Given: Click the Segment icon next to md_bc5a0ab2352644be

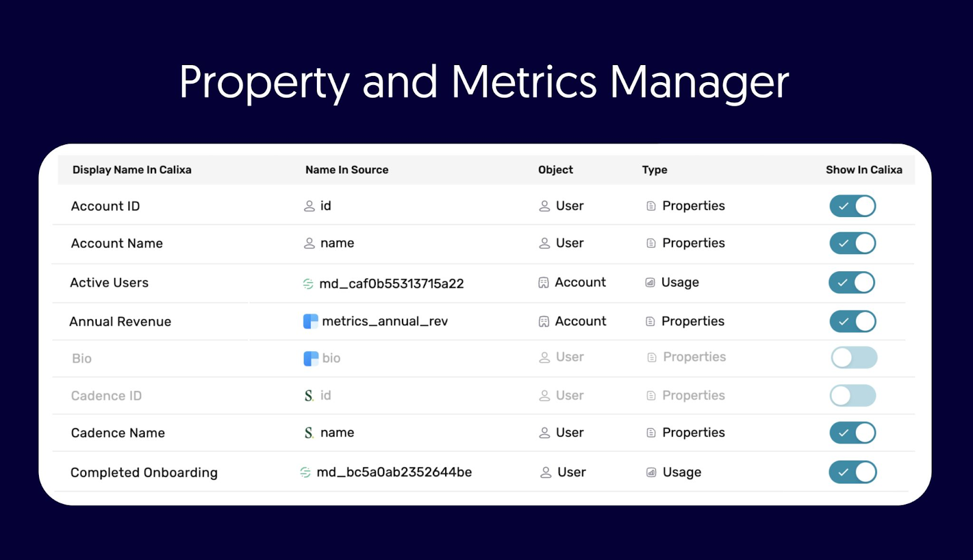Looking at the screenshot, I should click(305, 472).
